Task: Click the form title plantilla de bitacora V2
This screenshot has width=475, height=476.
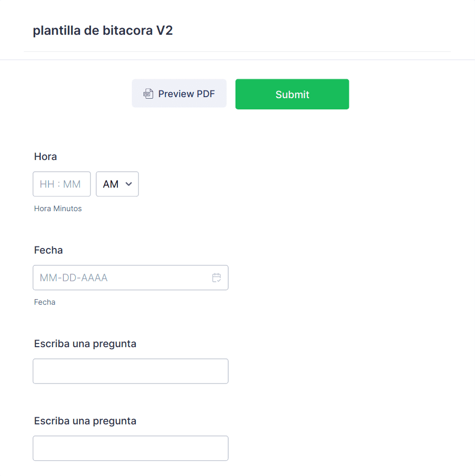Action: 103,31
